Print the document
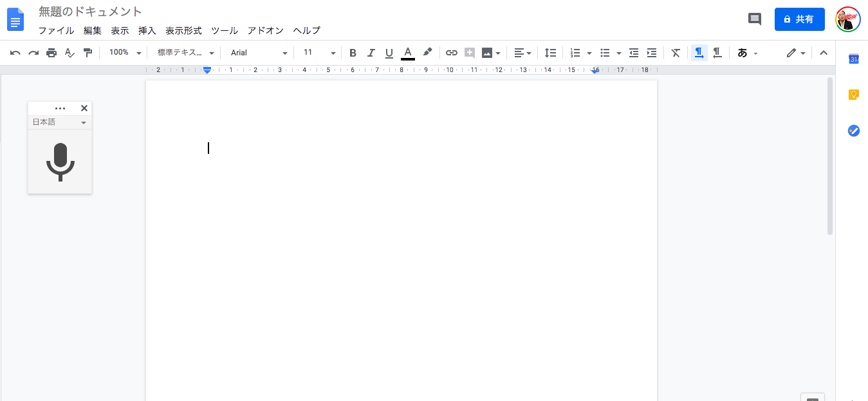The width and height of the screenshot is (868, 401). [x=51, y=53]
